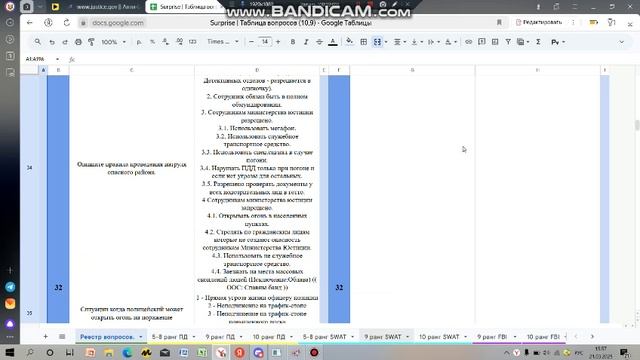
Task: Expand the merge cells type arrow
Action: [x=386, y=42]
